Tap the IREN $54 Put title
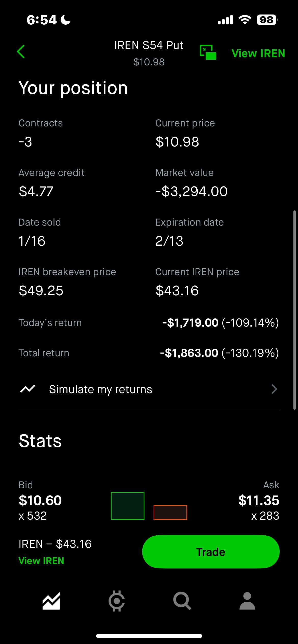 click(149, 46)
